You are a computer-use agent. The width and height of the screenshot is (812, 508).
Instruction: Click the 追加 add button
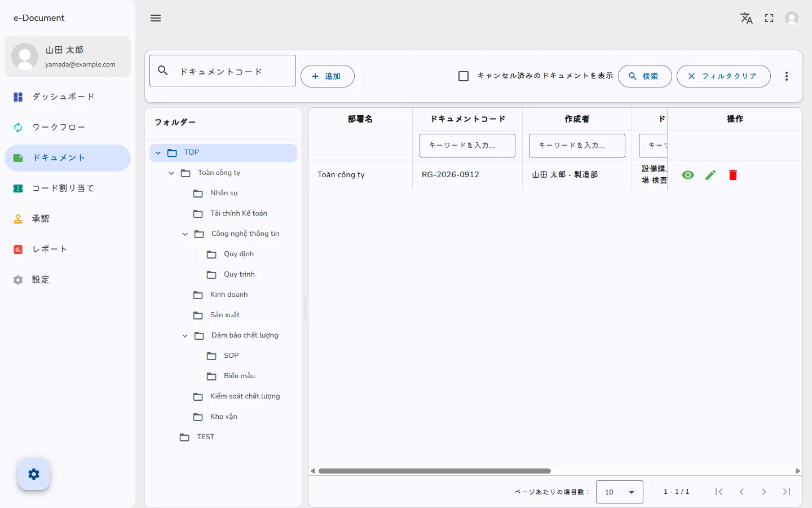(328, 76)
